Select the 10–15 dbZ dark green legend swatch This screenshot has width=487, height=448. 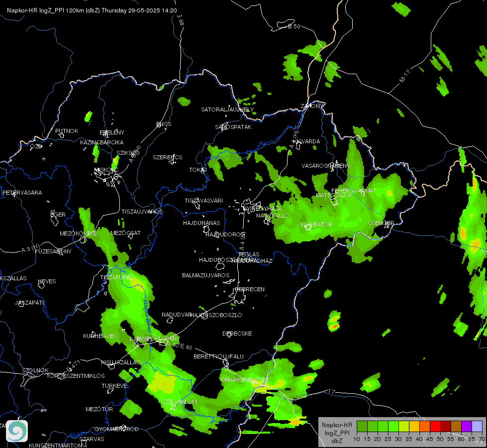pyautogui.click(x=362, y=426)
